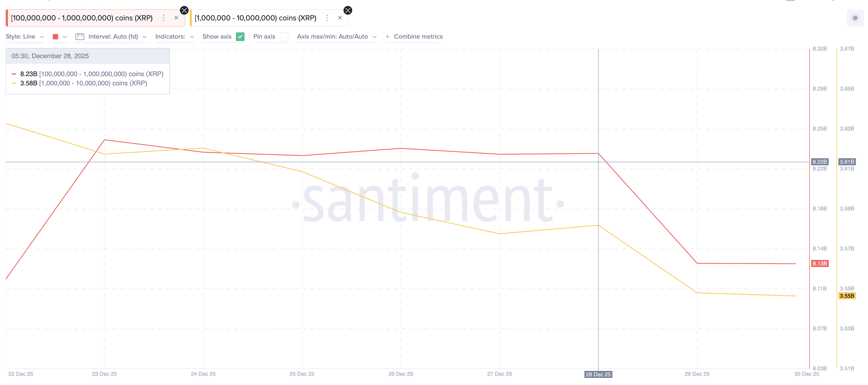Enable the Pin axis checkbox
Viewport: 868px width, 385px height.
tap(284, 37)
